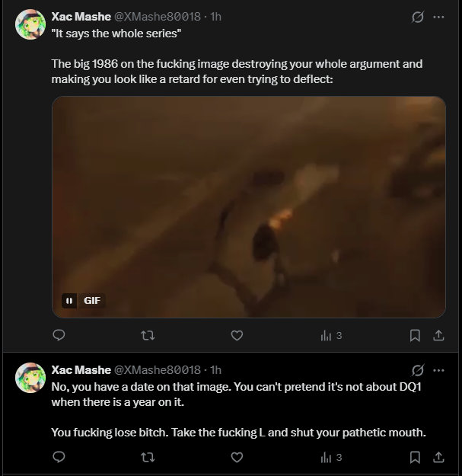View analytics count on the second tweet
The width and height of the screenshot is (462, 476).
[331, 457]
